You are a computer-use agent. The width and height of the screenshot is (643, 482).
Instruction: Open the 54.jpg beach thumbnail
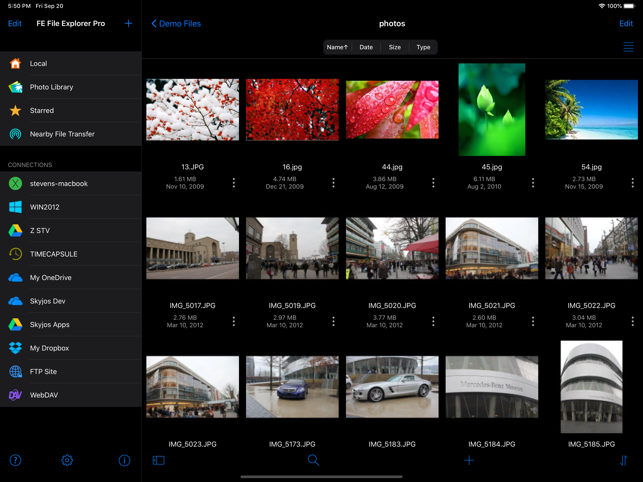[591, 110]
